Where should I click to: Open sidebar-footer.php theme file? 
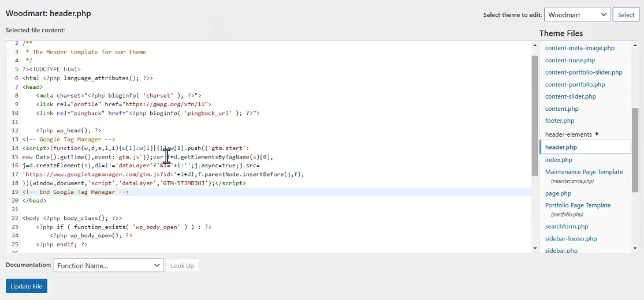coord(571,238)
